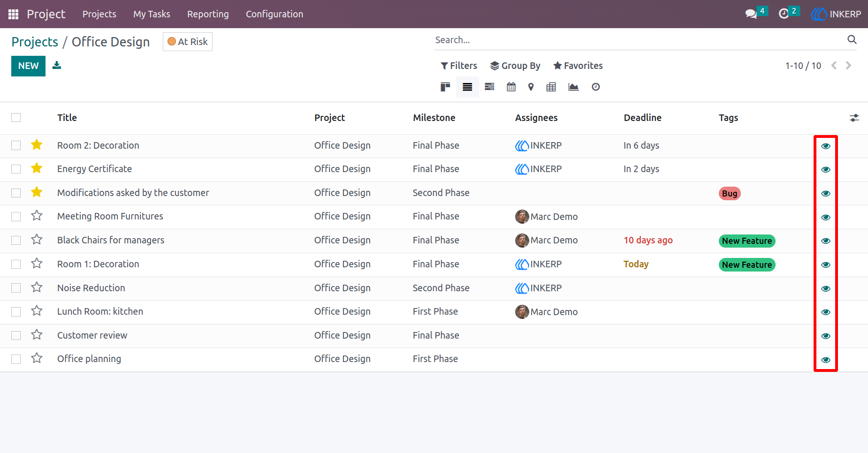
Task: Click the NEW button
Action: (x=28, y=66)
